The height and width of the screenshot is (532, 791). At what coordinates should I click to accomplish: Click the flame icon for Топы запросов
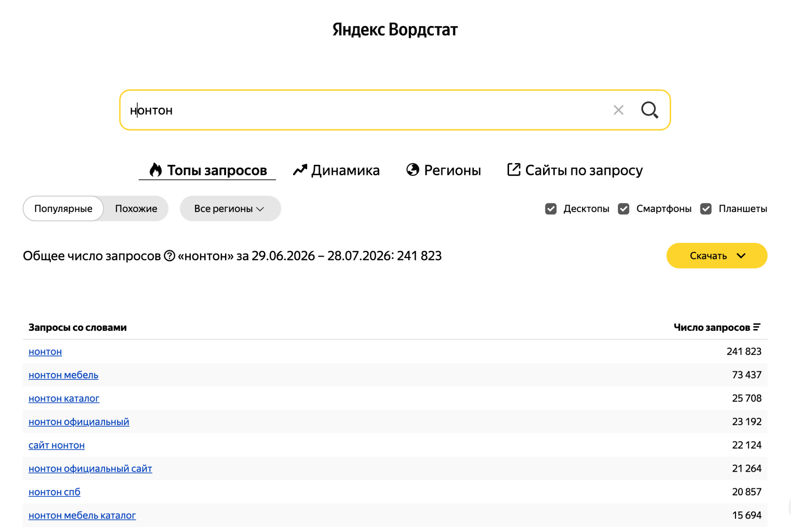tap(155, 170)
